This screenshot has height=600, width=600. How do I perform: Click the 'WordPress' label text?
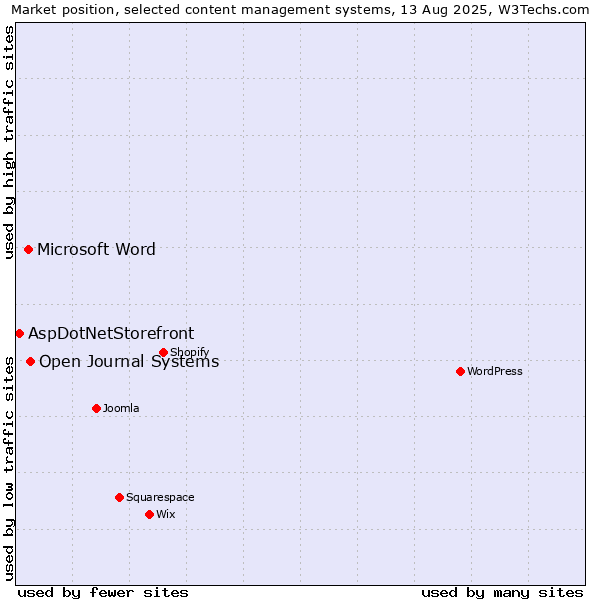tap(495, 371)
